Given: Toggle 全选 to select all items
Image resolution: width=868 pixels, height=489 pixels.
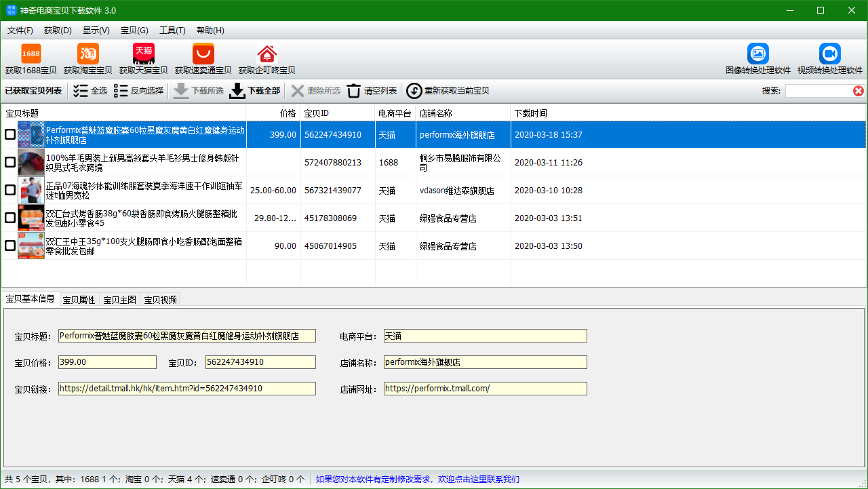Looking at the screenshot, I should click(x=90, y=91).
